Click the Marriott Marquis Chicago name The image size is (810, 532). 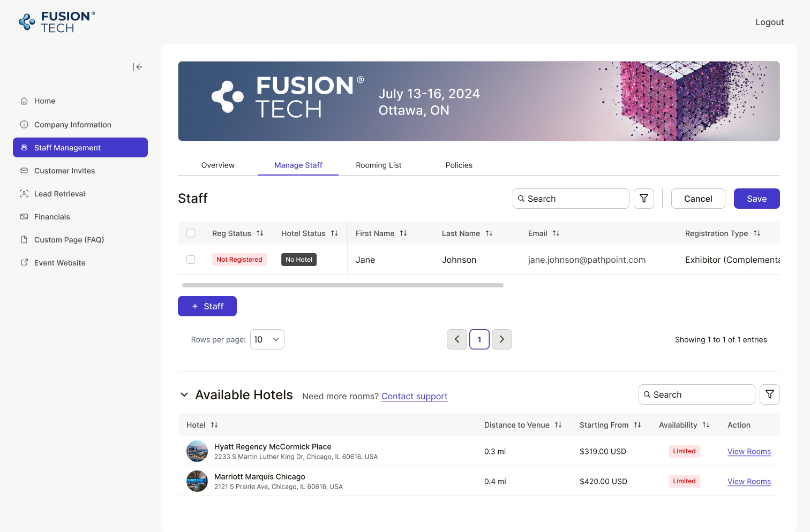point(260,477)
